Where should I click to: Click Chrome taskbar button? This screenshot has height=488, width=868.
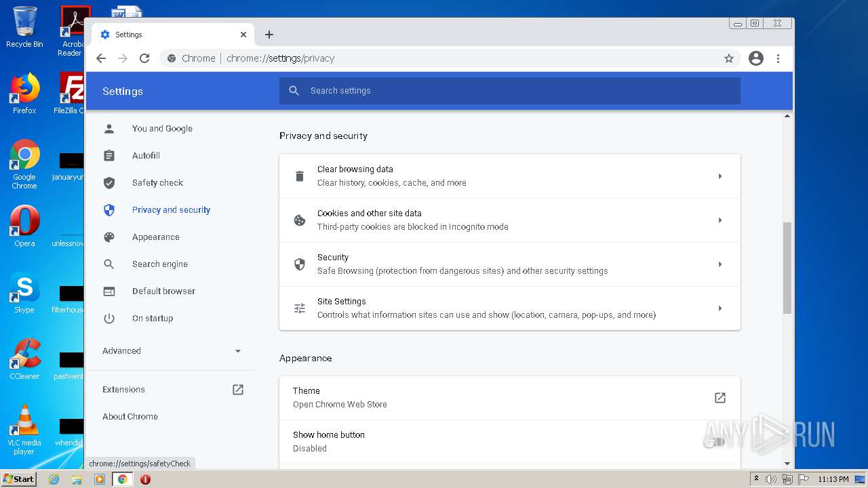[123, 479]
